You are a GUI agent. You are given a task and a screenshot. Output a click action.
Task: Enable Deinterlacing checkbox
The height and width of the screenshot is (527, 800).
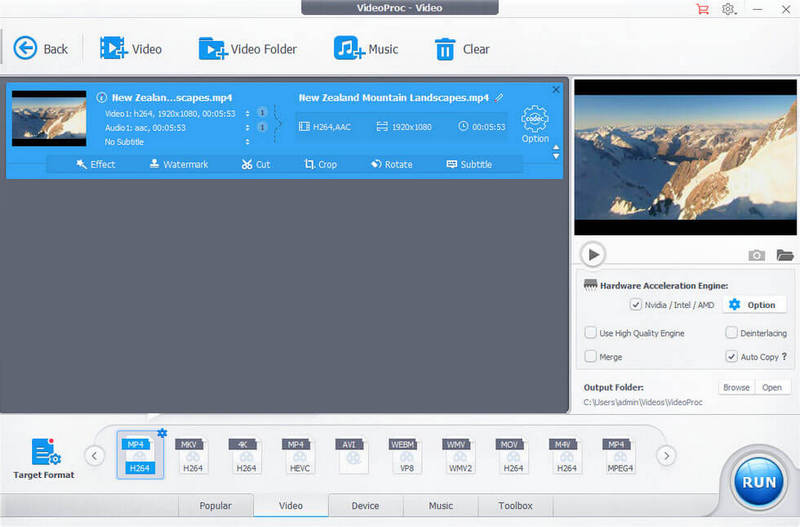[x=731, y=333]
